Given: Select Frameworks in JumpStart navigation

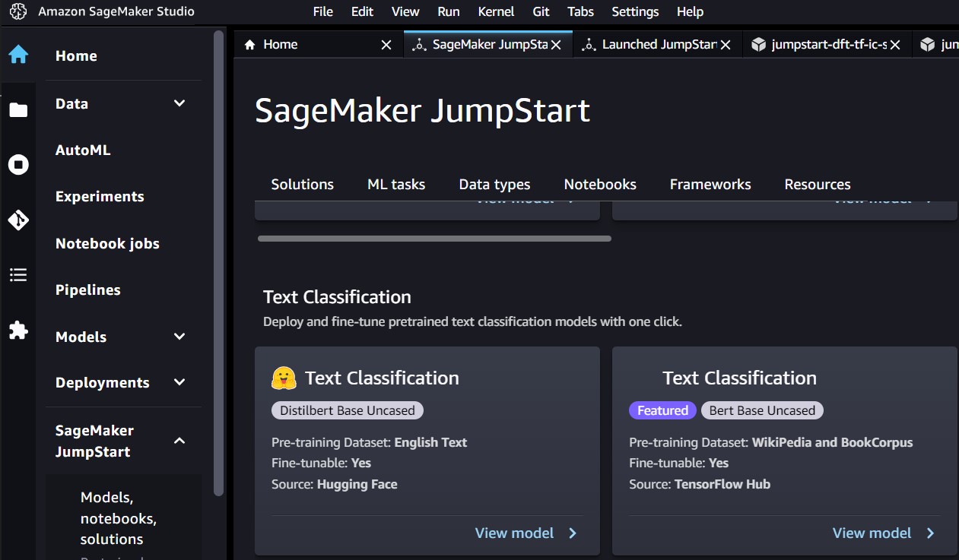Looking at the screenshot, I should [x=710, y=185].
